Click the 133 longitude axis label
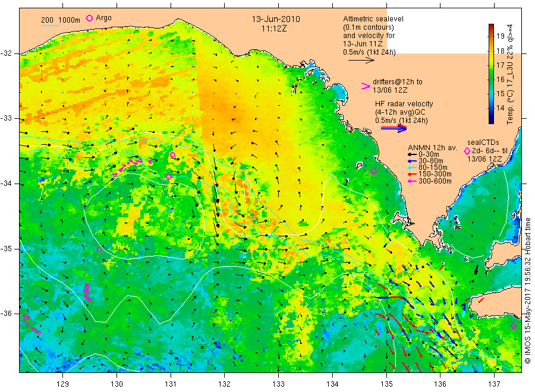This screenshot has width=535, height=392. coord(278,384)
